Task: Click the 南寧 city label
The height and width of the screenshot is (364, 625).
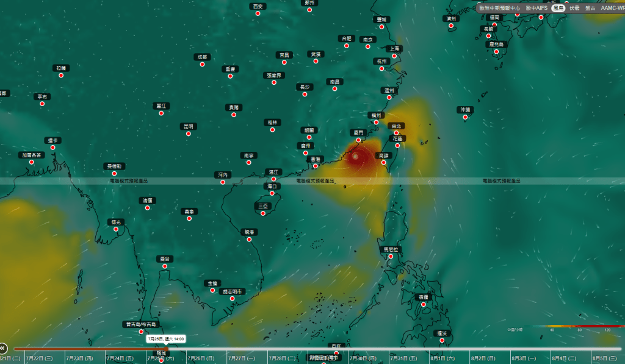Action: pyautogui.click(x=249, y=155)
